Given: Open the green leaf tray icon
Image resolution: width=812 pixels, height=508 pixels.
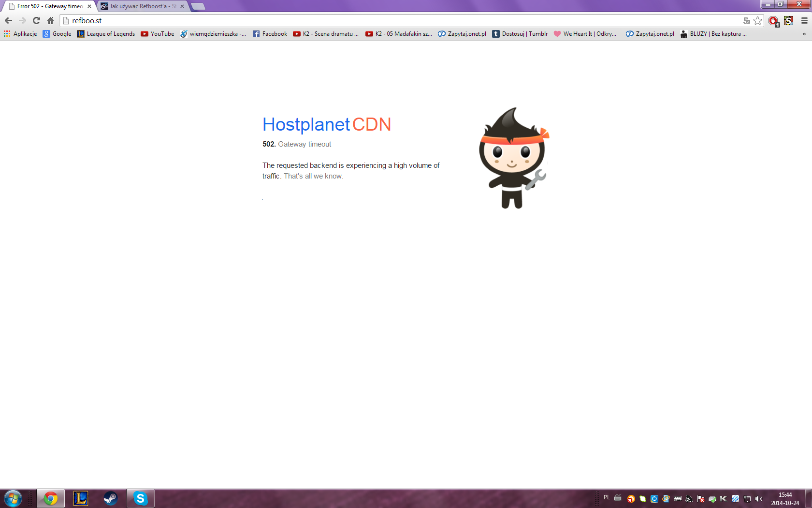Looking at the screenshot, I should pos(643,499).
